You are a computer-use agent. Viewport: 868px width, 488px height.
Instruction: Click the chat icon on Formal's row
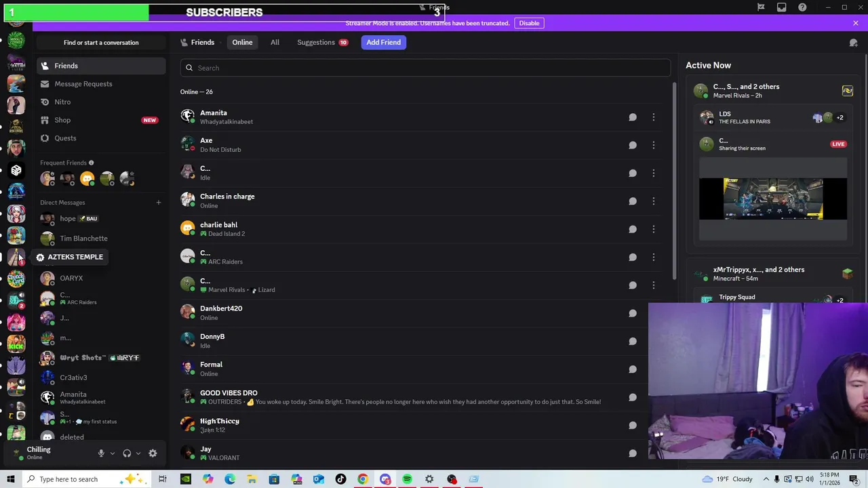[x=633, y=369]
